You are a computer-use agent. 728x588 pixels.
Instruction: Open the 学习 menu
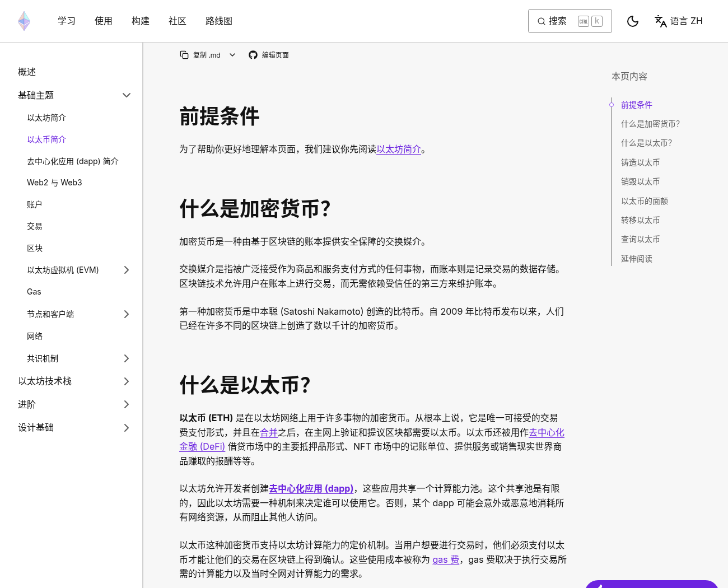[67, 21]
